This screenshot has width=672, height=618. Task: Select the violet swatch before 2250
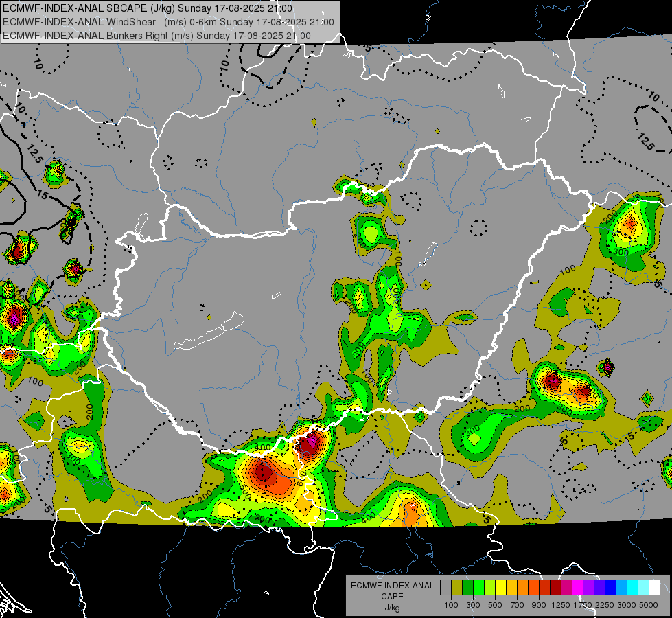coord(599,587)
